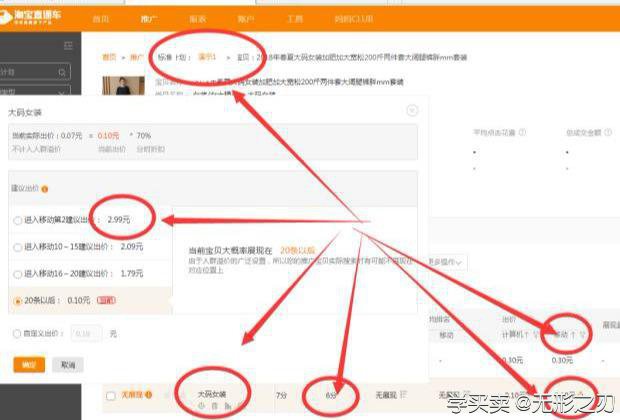The width and height of the screenshot is (620, 420).
Task: Open the product thumbnail image
Action: pos(123,86)
